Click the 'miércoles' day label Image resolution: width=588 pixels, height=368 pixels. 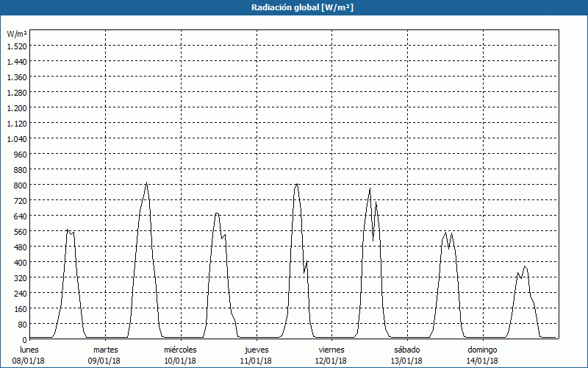(180, 350)
